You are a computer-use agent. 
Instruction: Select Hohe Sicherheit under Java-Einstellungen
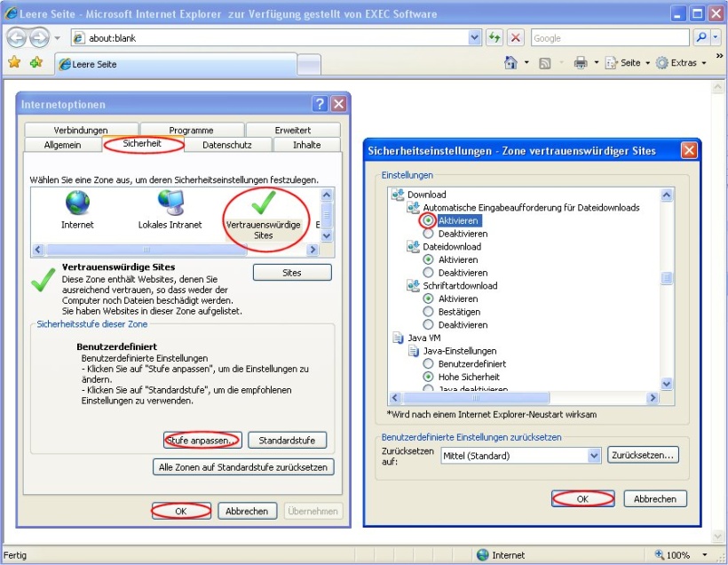coord(428,377)
